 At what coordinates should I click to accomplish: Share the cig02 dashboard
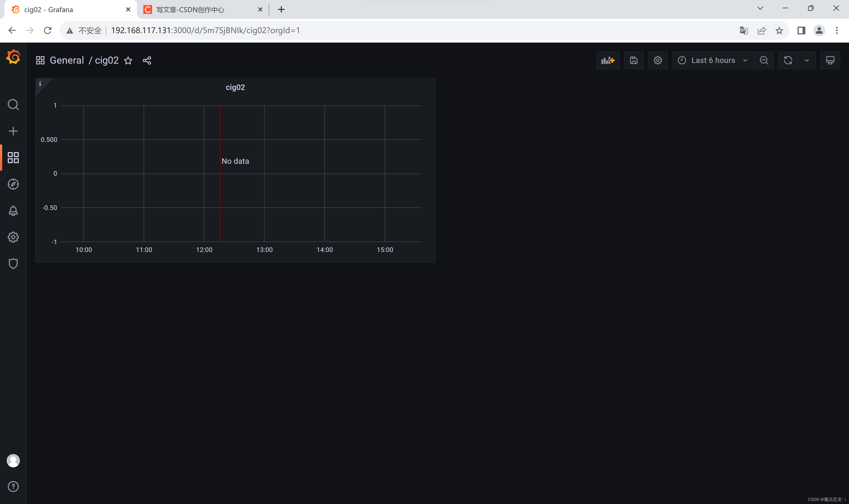point(147,60)
